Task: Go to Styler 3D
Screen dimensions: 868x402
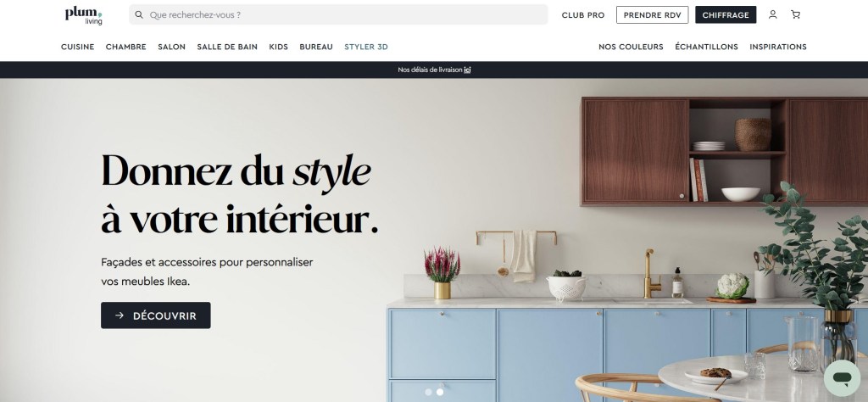Action: click(366, 47)
